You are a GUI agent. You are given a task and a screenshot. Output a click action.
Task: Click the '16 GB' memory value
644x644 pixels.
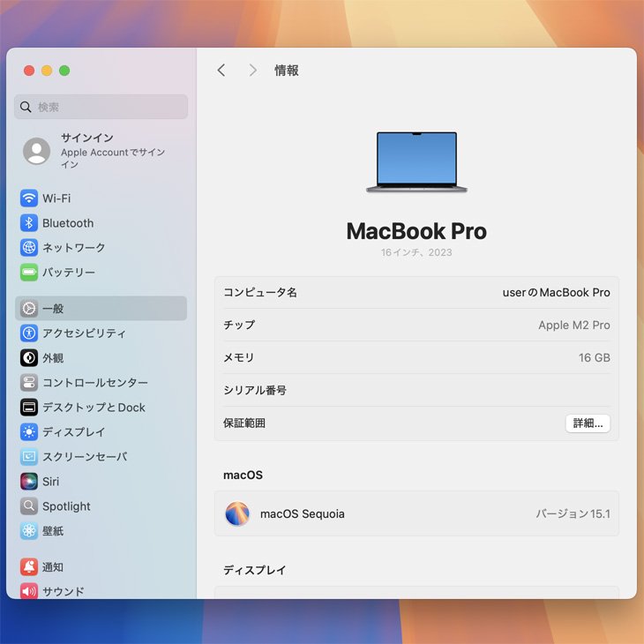[594, 358]
